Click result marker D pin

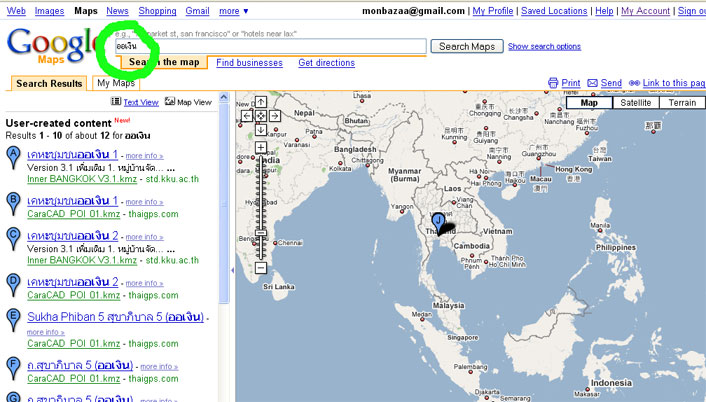tap(14, 285)
